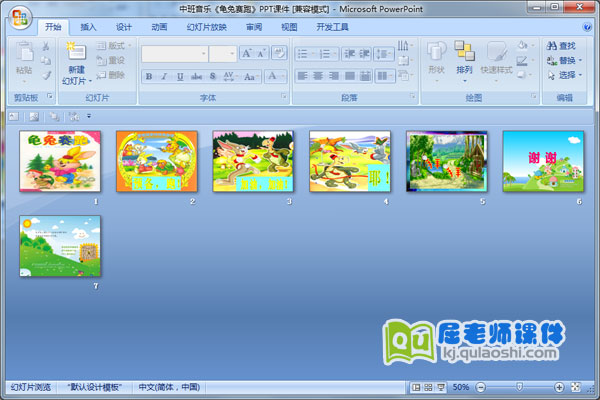The width and height of the screenshot is (600, 400).
Task: Toggle text shadow
Action: click(213, 77)
